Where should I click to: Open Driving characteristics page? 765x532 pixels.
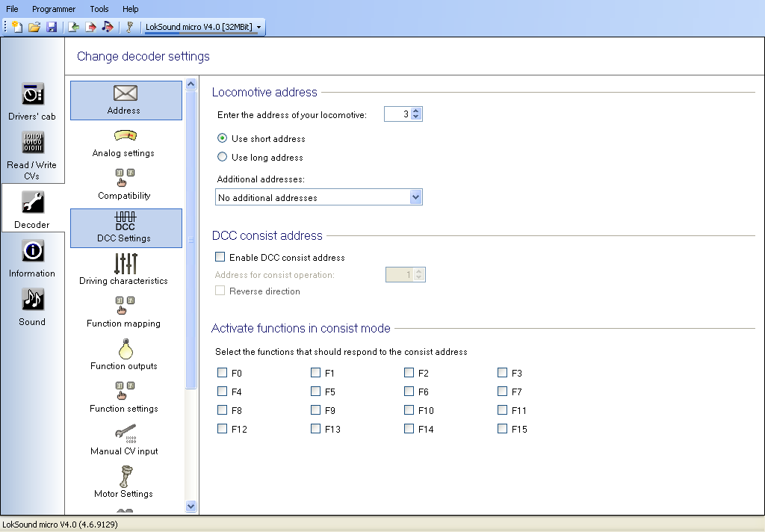click(124, 270)
